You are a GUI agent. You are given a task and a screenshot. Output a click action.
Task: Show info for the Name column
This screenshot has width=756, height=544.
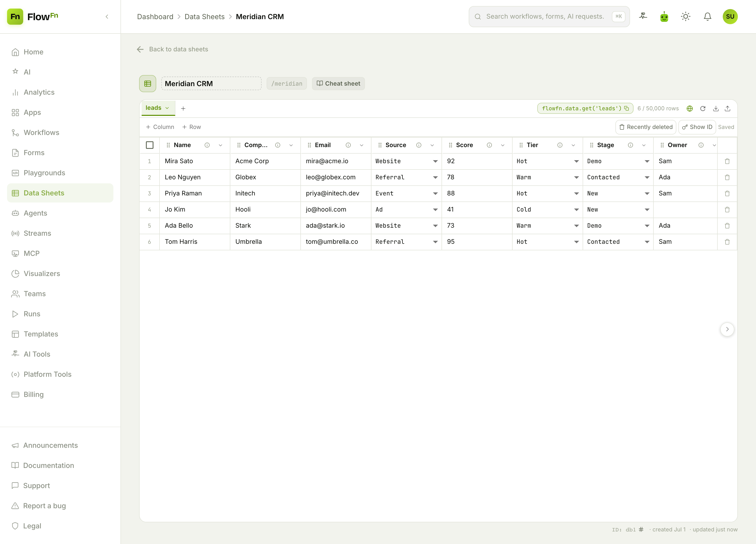(x=207, y=145)
